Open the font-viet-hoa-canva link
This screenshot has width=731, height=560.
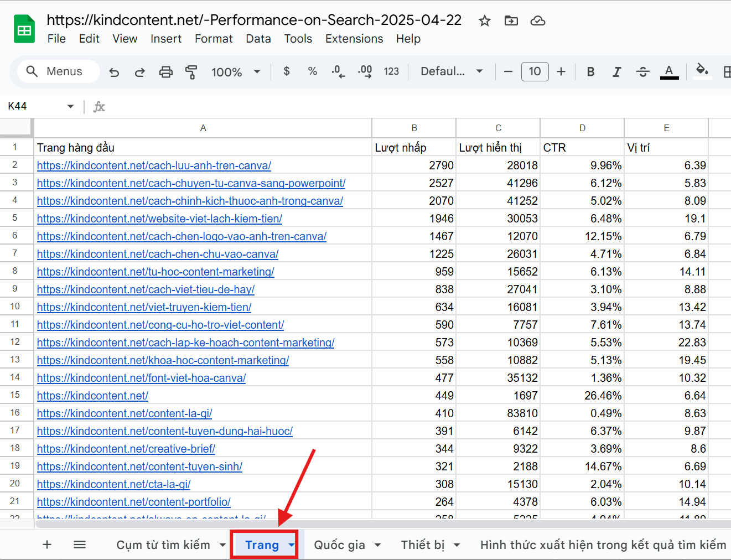pyautogui.click(x=141, y=378)
